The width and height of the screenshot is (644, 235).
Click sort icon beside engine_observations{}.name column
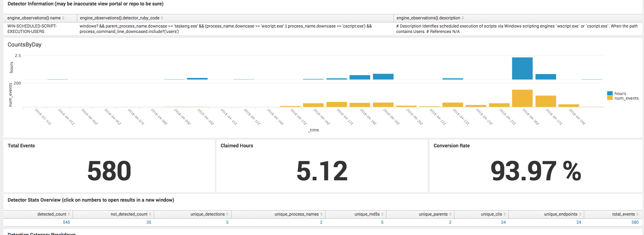tap(63, 18)
